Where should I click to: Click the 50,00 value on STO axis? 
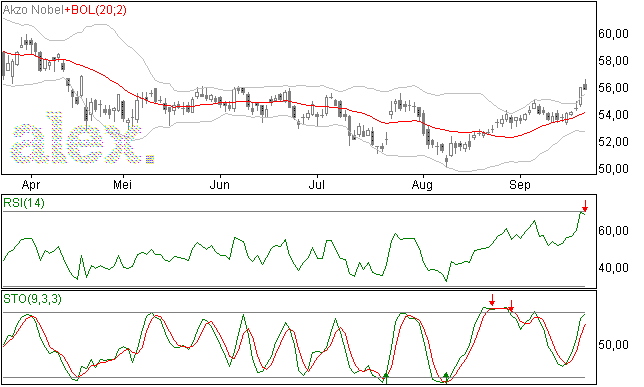[x=614, y=345]
